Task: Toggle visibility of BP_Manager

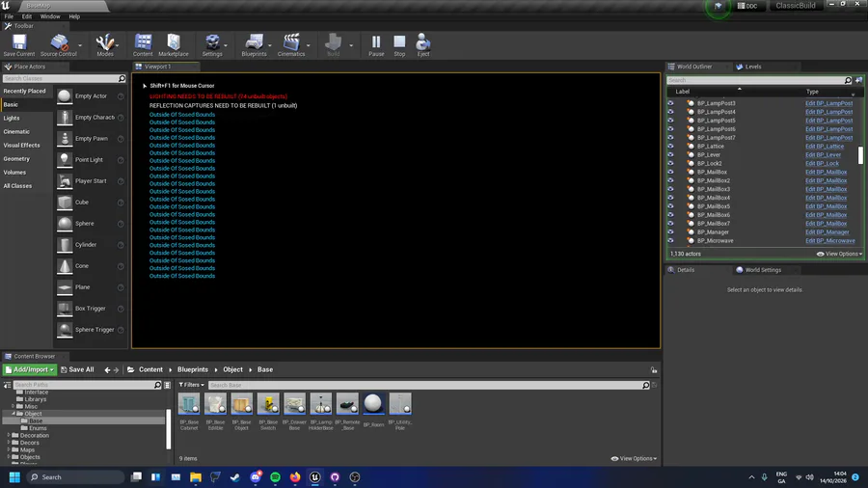Action: 670,231
